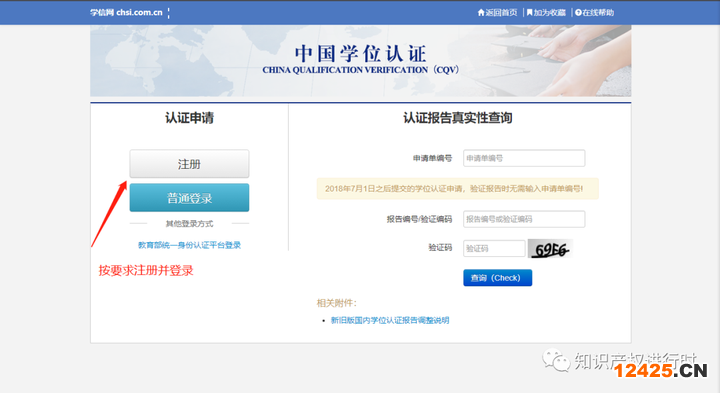Click the 返回首页 text link

[501, 12]
